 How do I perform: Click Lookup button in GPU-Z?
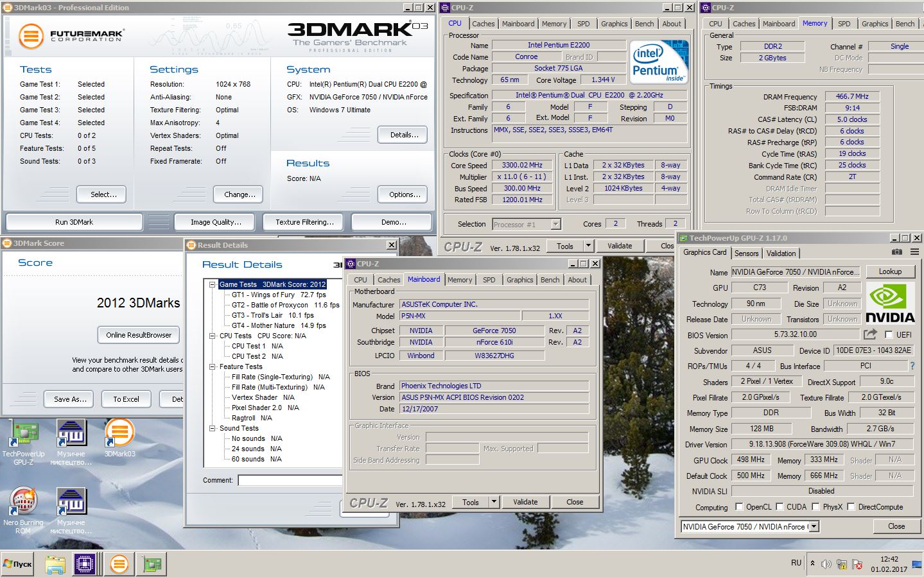tap(890, 271)
